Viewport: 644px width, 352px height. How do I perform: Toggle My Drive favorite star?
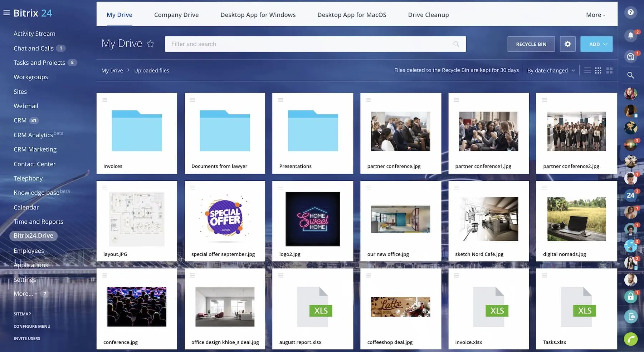pos(150,44)
